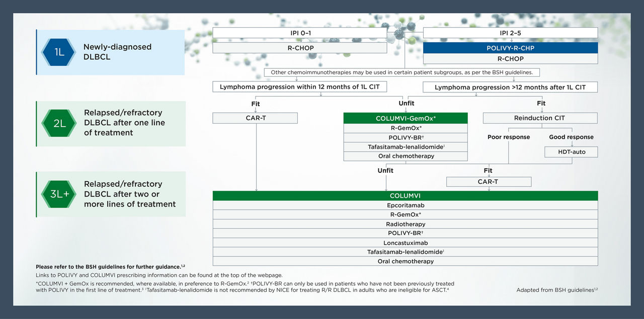Click the blue 1L hexagon badge
Screen dimensions: 644x319
[60, 52]
